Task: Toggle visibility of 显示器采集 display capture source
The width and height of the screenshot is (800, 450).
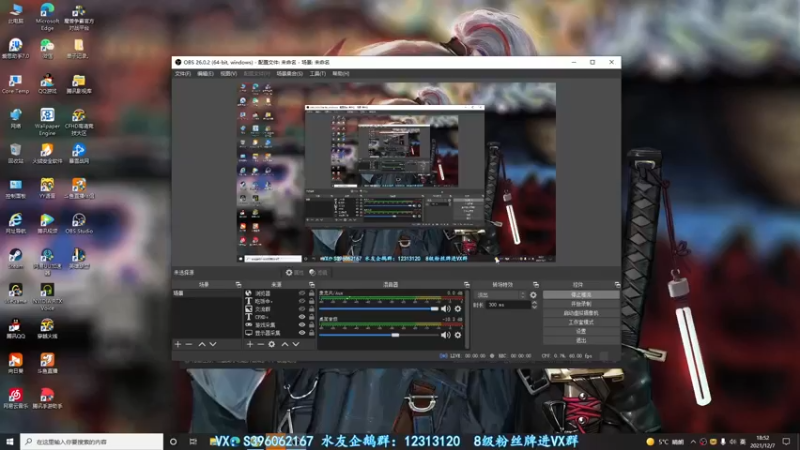Action: click(302, 333)
